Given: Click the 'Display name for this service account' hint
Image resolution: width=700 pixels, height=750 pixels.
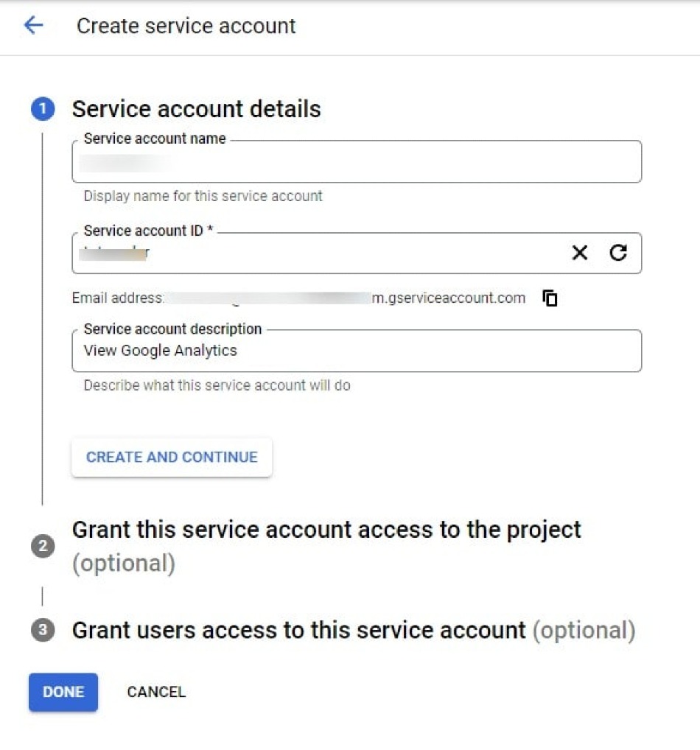Looking at the screenshot, I should click(203, 196).
